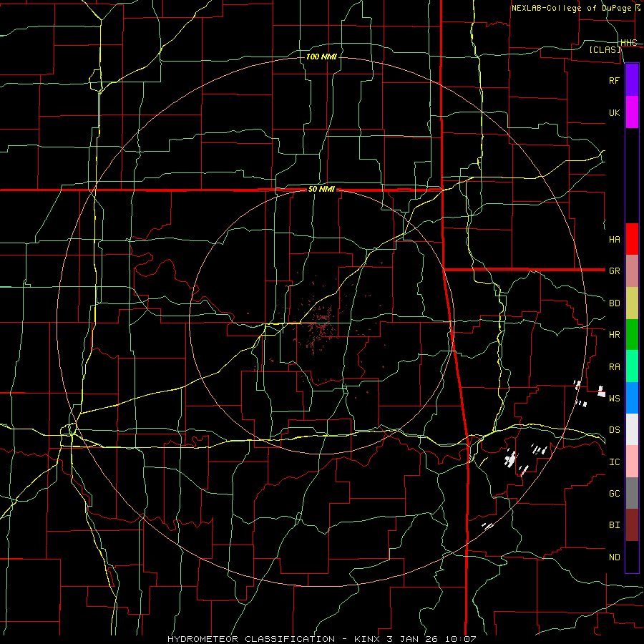The width and height of the screenshot is (644, 644).
Task: Click the UK legend label
Action: point(614,113)
